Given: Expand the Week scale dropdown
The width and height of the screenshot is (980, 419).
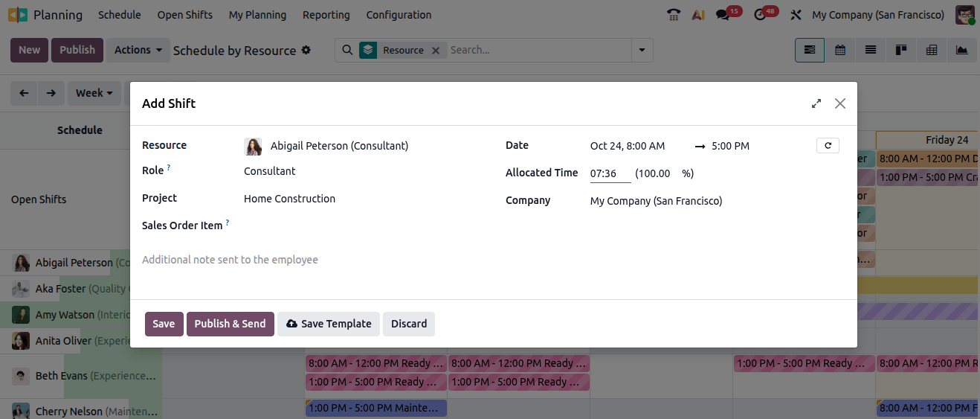Looking at the screenshot, I should pyautogui.click(x=94, y=93).
